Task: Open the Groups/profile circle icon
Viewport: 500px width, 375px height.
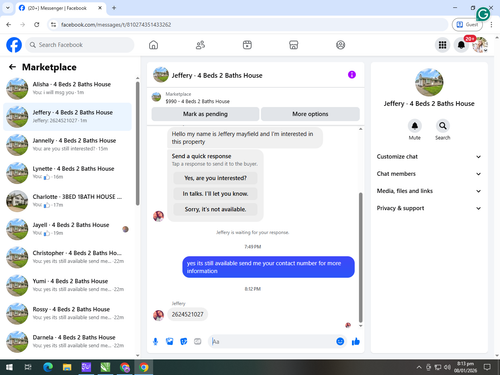Action: (340, 45)
